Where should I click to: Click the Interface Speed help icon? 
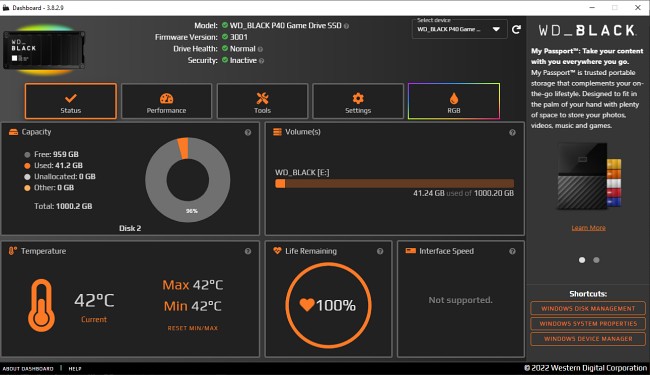tap(512, 251)
